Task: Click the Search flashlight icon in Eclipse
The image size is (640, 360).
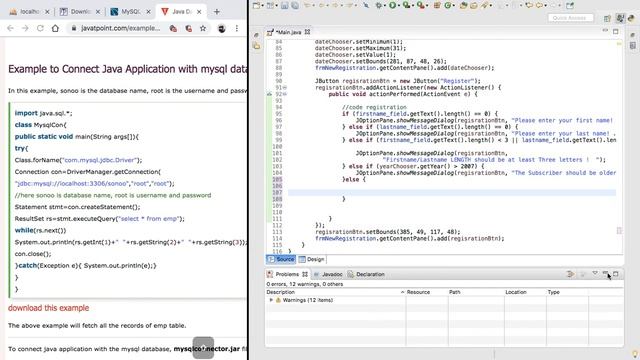Action: [484, 5]
